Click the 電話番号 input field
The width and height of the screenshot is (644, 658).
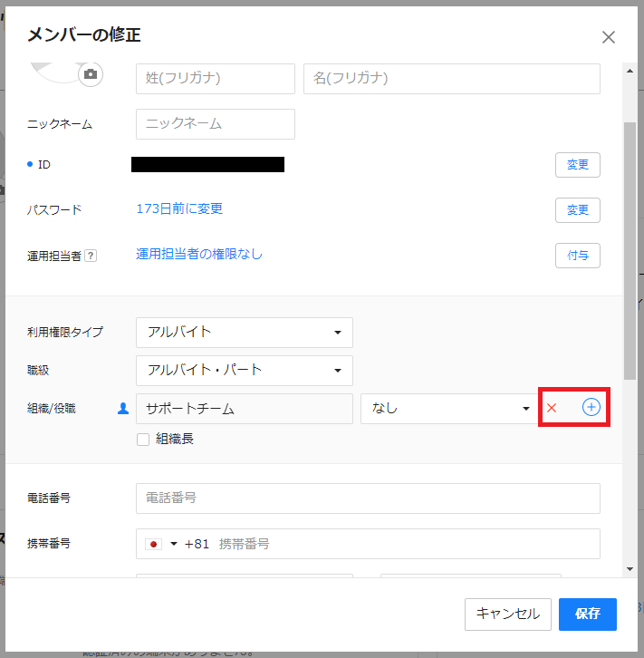pos(368,498)
